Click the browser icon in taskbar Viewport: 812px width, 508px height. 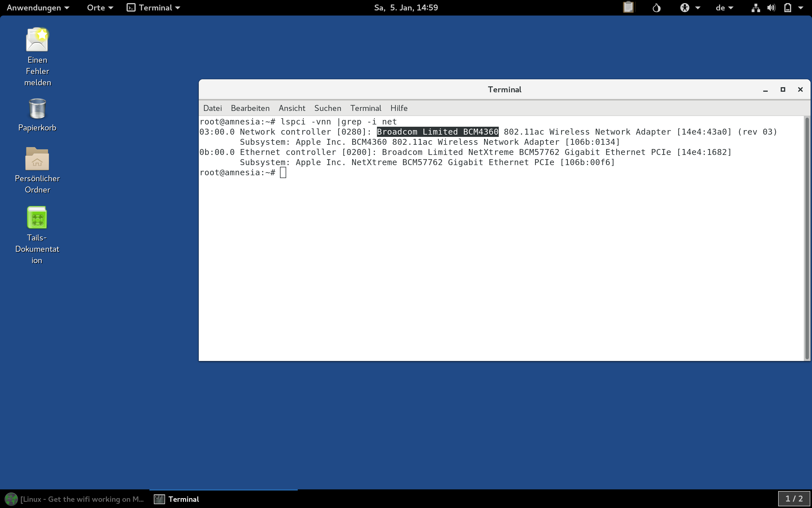click(x=11, y=499)
